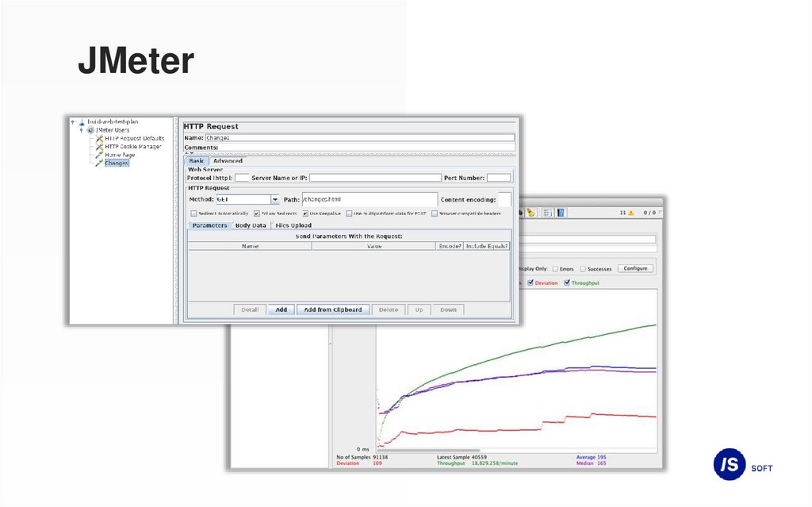Click the Average 195 value
The height and width of the screenshot is (507, 812).
coord(591,457)
